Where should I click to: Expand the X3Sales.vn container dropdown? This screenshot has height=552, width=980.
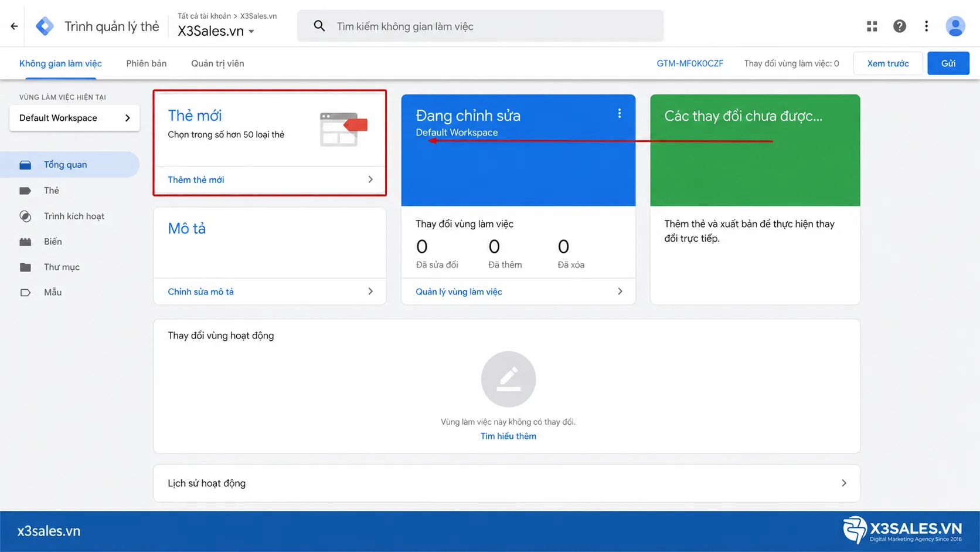point(251,32)
